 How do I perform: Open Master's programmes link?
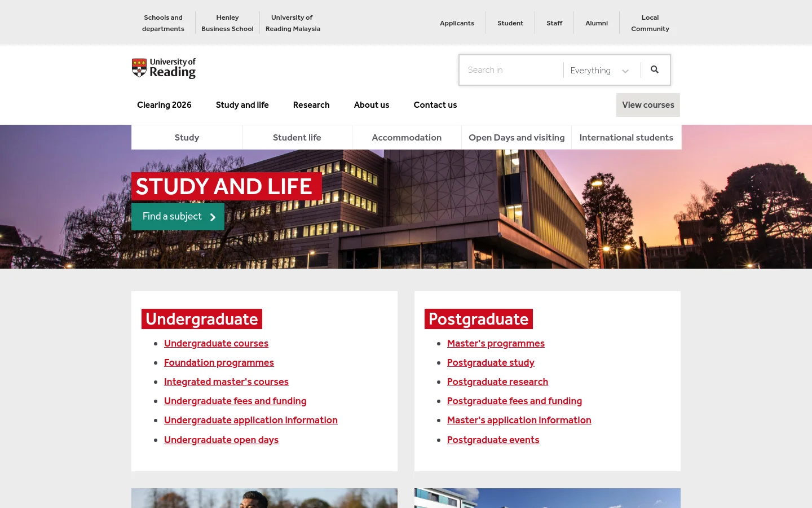click(496, 343)
